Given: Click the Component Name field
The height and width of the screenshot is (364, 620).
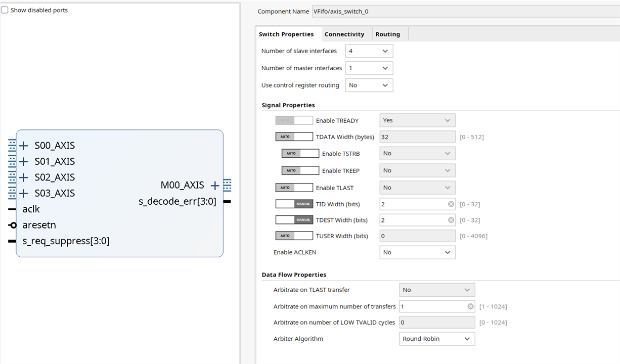Looking at the screenshot, I should (x=465, y=11).
